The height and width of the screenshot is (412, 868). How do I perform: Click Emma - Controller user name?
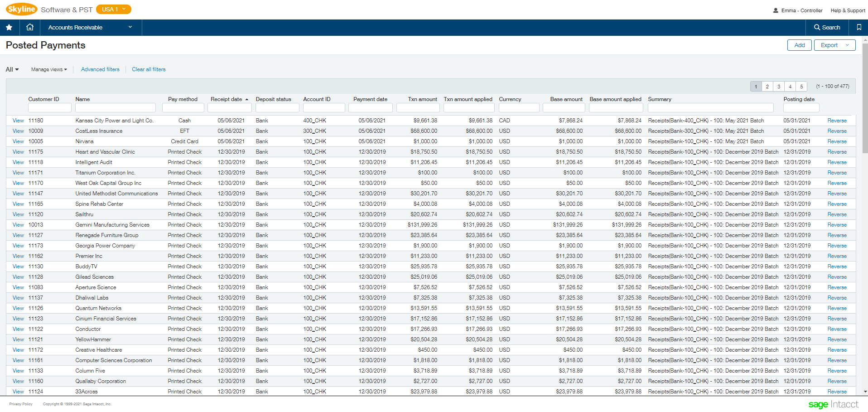(x=801, y=10)
